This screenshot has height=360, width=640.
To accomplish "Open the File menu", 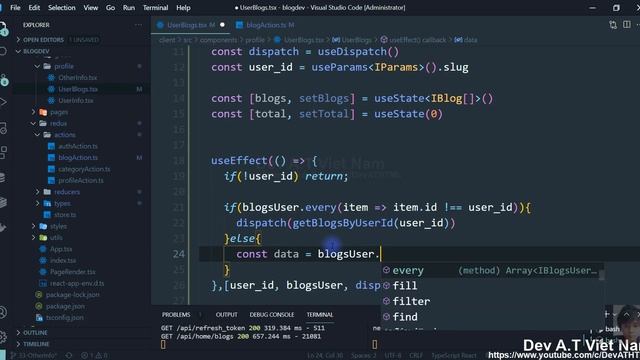I will pyautogui.click(x=15, y=8).
